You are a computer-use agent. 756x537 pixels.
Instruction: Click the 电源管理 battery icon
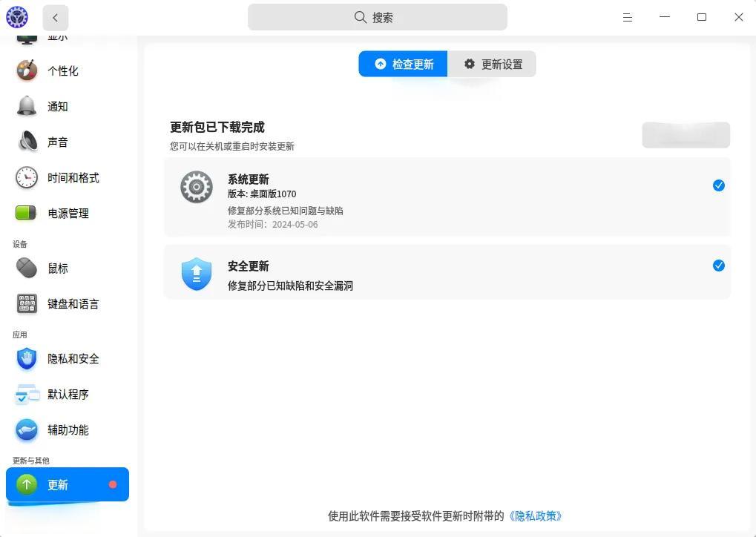[x=27, y=213]
